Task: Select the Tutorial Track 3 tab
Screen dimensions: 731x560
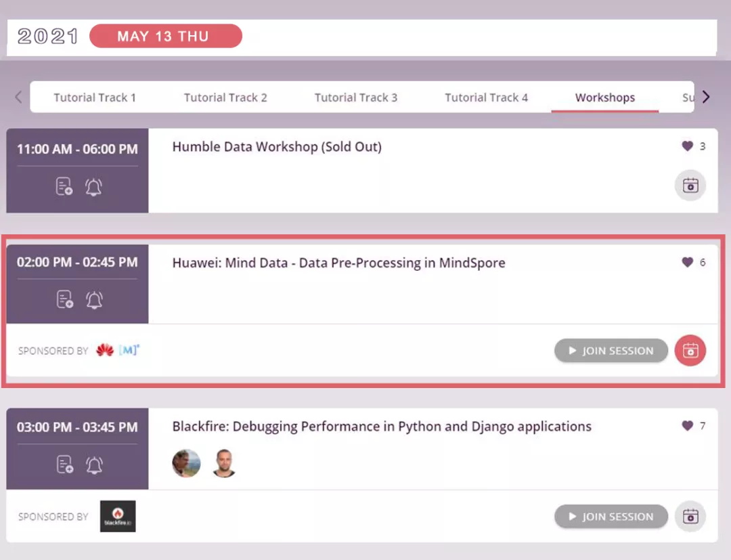Action: pyautogui.click(x=355, y=98)
